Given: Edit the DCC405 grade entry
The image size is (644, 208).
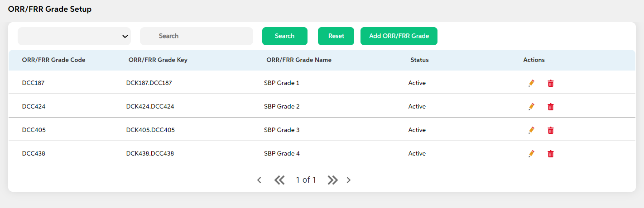Looking at the screenshot, I should [x=532, y=130].
